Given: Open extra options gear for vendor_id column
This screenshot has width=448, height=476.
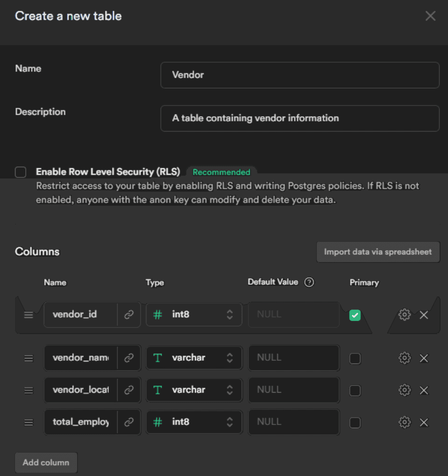Looking at the screenshot, I should tap(404, 314).
